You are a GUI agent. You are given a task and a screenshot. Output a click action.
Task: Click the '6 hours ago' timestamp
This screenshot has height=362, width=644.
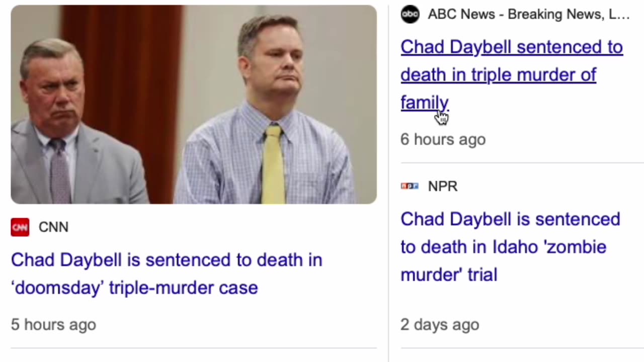pos(443,139)
